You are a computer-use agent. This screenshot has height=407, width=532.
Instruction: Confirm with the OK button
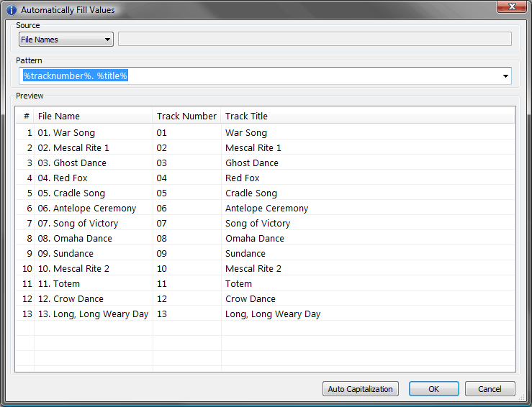point(433,389)
